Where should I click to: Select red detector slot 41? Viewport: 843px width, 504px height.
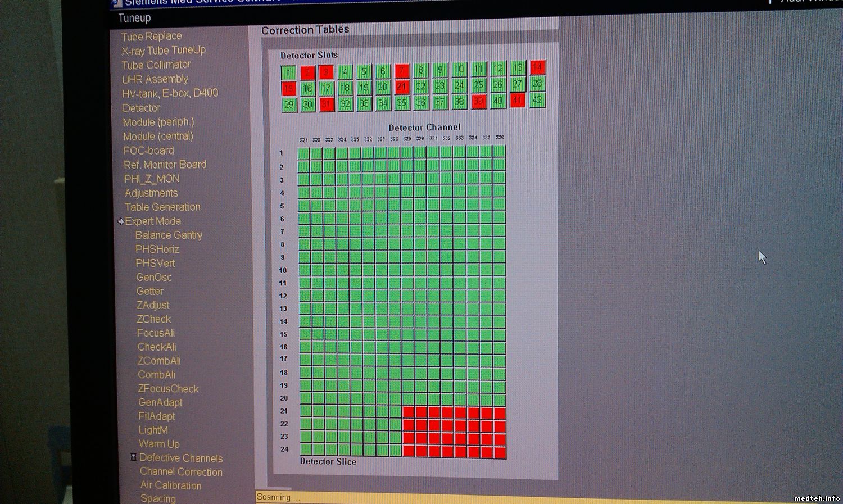pos(517,101)
